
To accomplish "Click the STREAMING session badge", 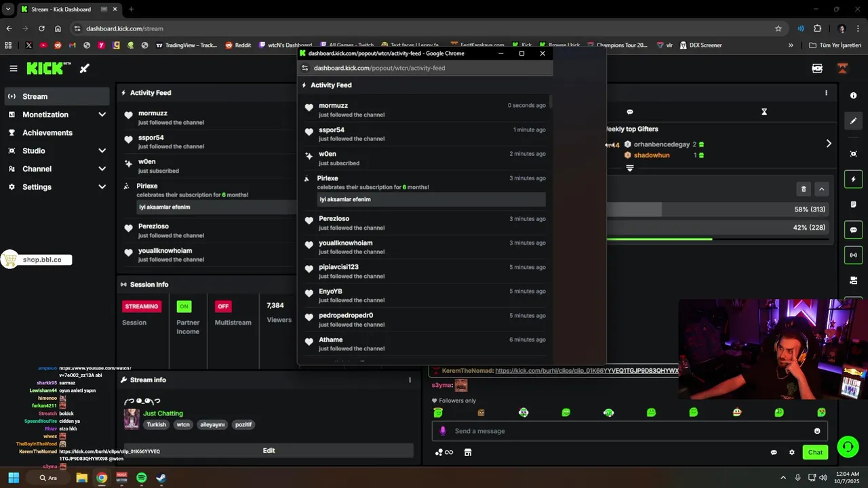I will 142,306.
